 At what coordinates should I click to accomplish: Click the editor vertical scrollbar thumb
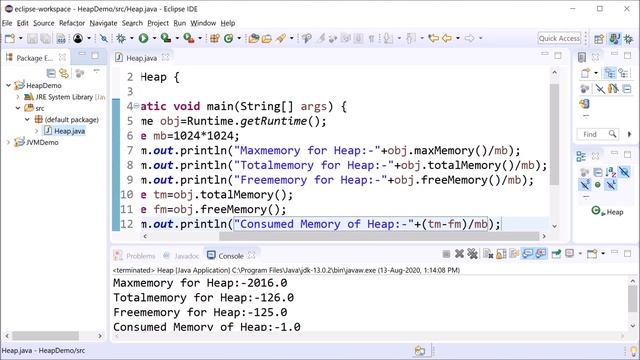(554, 135)
